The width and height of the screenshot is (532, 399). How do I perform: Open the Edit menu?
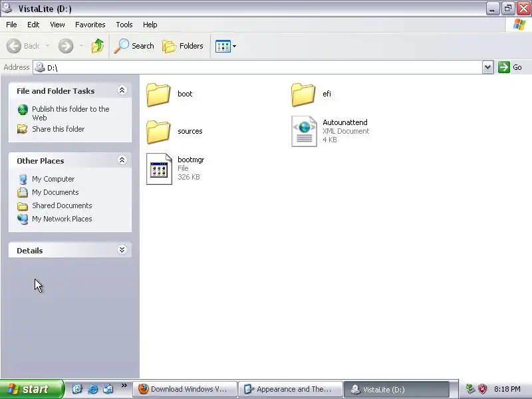(x=33, y=25)
